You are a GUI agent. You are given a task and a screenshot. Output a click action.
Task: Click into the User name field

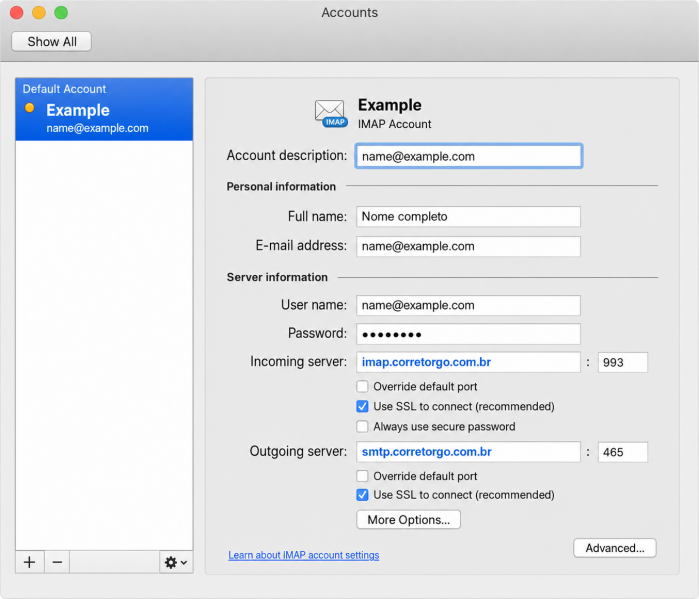468,305
